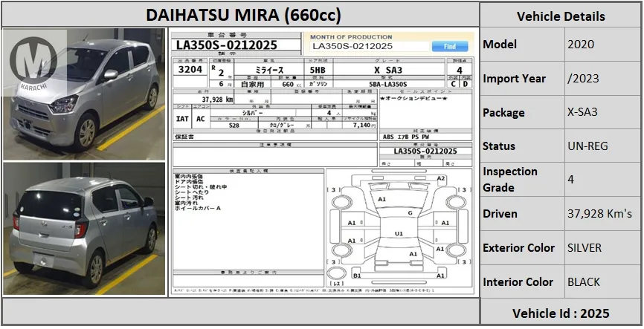This screenshot has width=644, height=329.
Task: Open the rear view photo of silver Mira
Action: [x=84, y=229]
